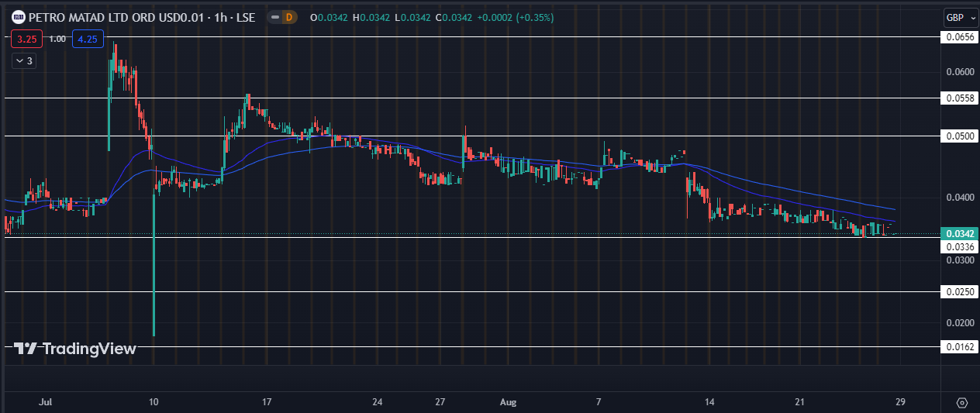Click the TradingView logo
Image resolution: width=980 pixels, height=413 pixels.
coord(75,349)
